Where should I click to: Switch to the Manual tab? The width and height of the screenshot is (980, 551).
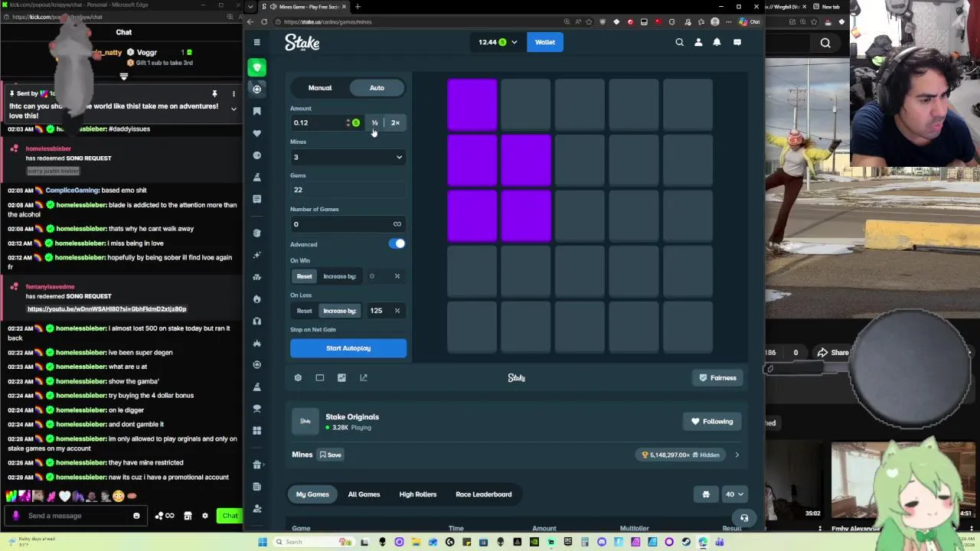(x=320, y=88)
